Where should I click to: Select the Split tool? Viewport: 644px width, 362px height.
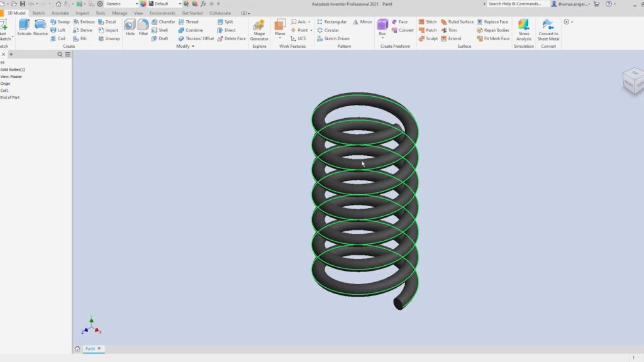225,22
